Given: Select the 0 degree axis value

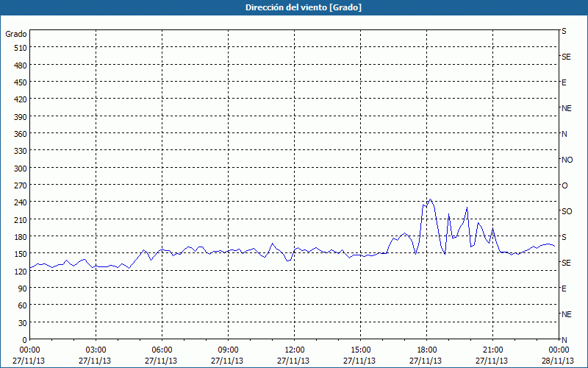Looking at the screenshot, I should (25, 340).
